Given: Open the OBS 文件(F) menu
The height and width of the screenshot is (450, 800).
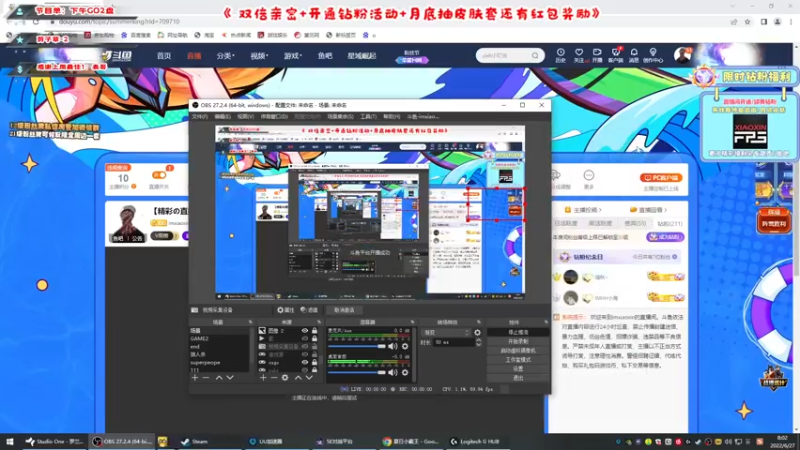Looking at the screenshot, I should [x=199, y=117].
